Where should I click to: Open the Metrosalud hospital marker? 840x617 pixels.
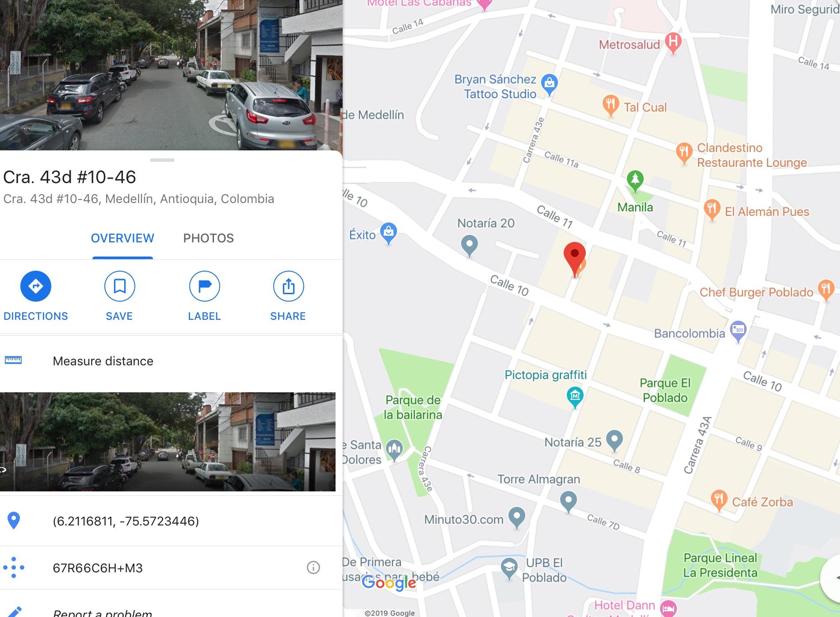point(673,43)
